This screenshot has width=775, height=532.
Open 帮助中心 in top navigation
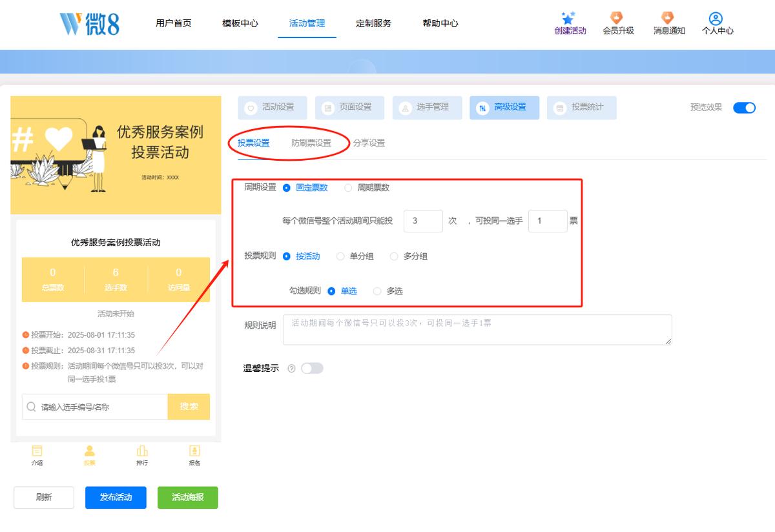click(x=440, y=23)
